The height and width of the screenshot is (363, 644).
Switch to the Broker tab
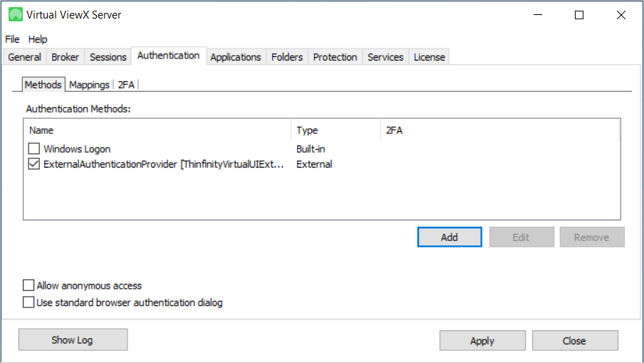click(x=66, y=57)
